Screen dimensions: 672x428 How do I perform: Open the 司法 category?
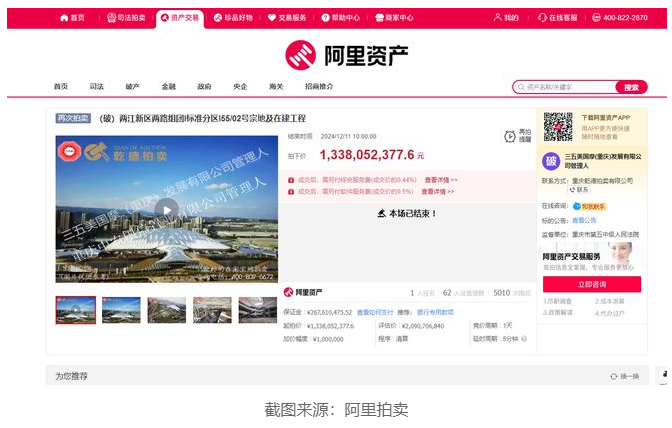point(97,87)
